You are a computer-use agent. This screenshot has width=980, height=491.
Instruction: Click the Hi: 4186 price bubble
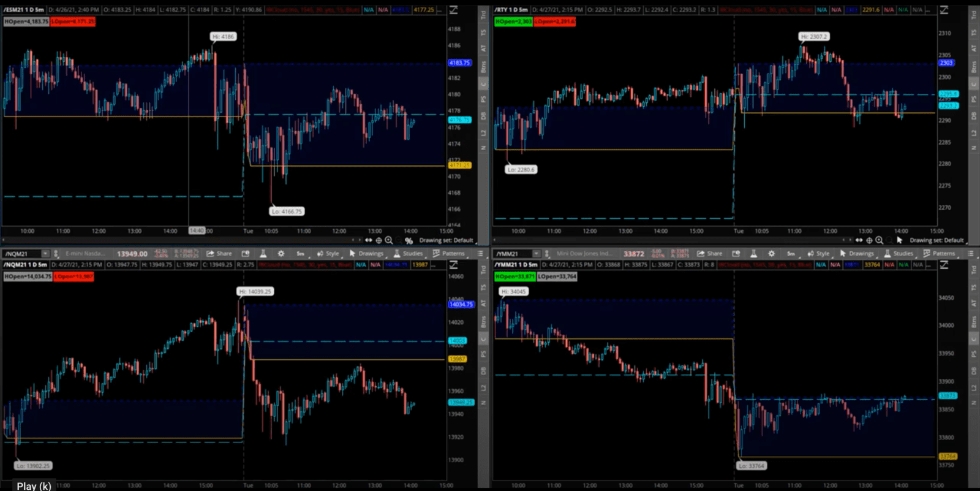(x=223, y=37)
